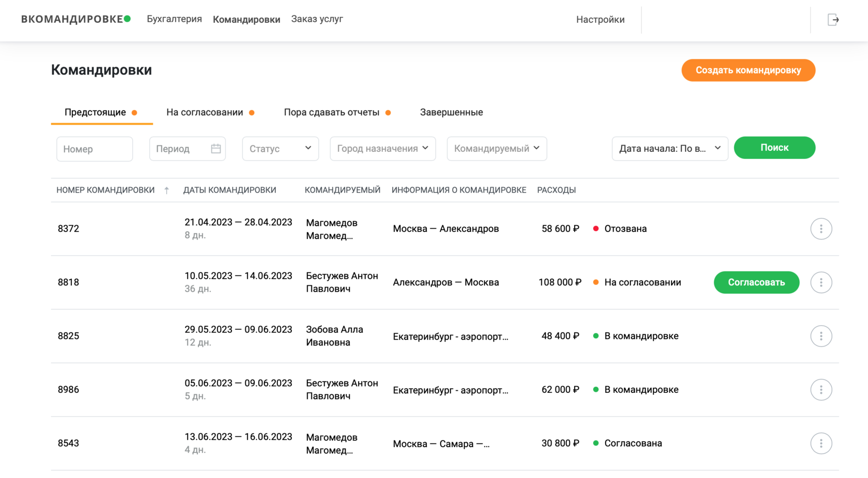Click the 108 000 ₽ expense amount
This screenshot has height=478, width=868.
(560, 282)
